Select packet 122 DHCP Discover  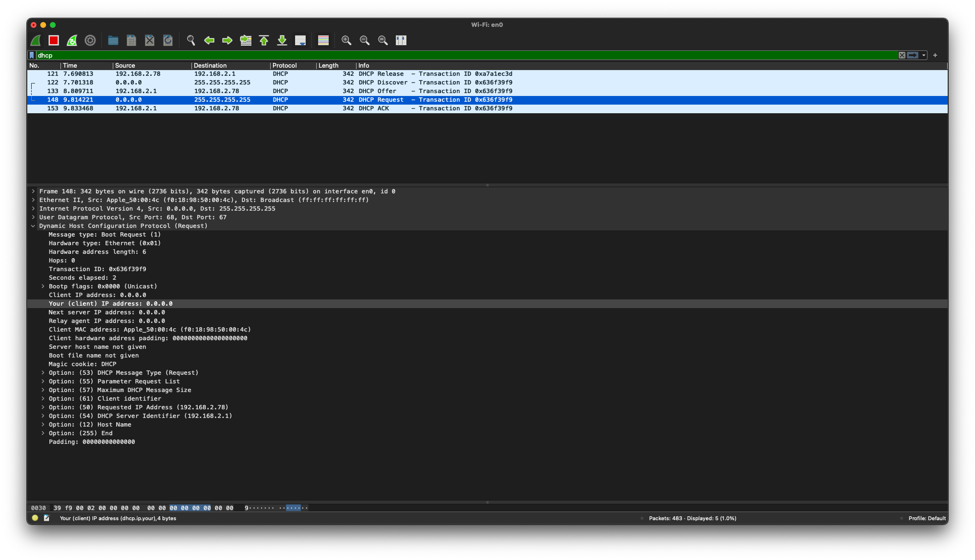[x=487, y=83]
